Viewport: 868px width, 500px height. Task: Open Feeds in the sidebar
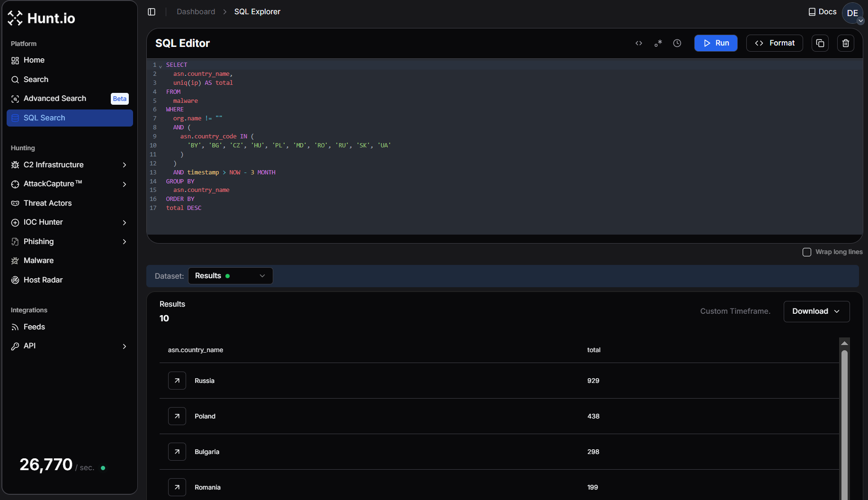pos(70,327)
